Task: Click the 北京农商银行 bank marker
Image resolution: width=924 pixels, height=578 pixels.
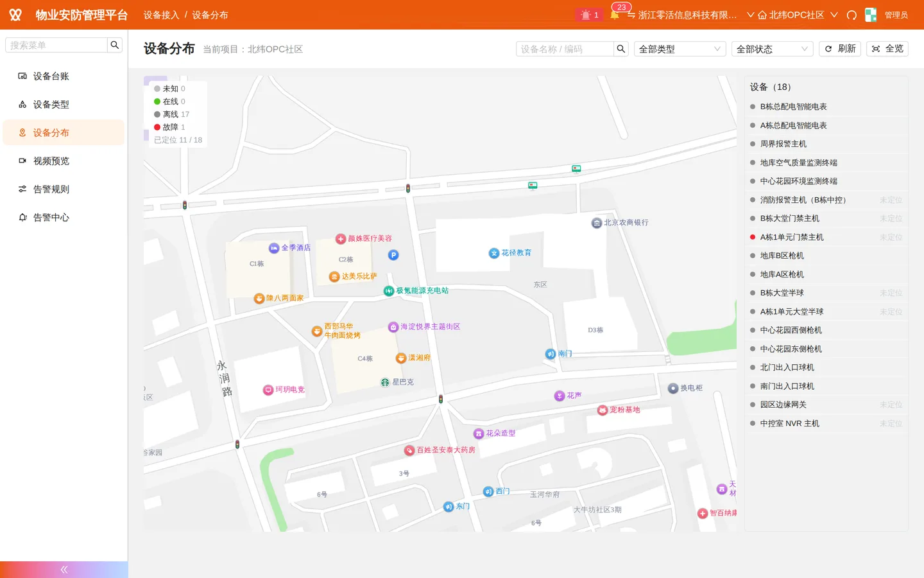Action: click(596, 223)
